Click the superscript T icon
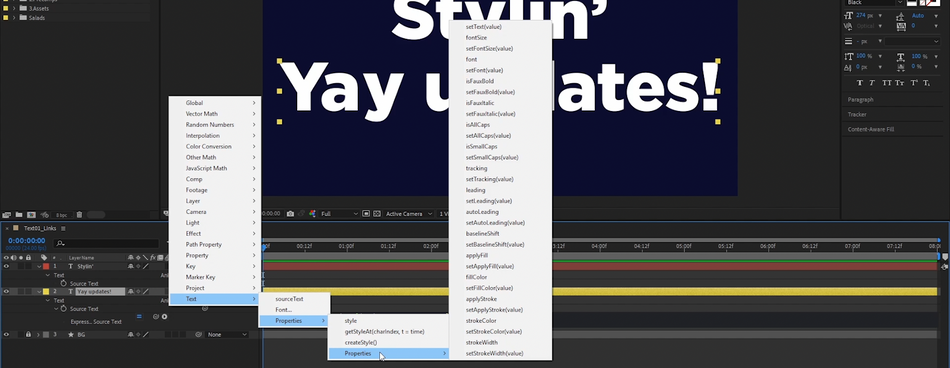Screen dimensions: 950x368 click(914, 82)
